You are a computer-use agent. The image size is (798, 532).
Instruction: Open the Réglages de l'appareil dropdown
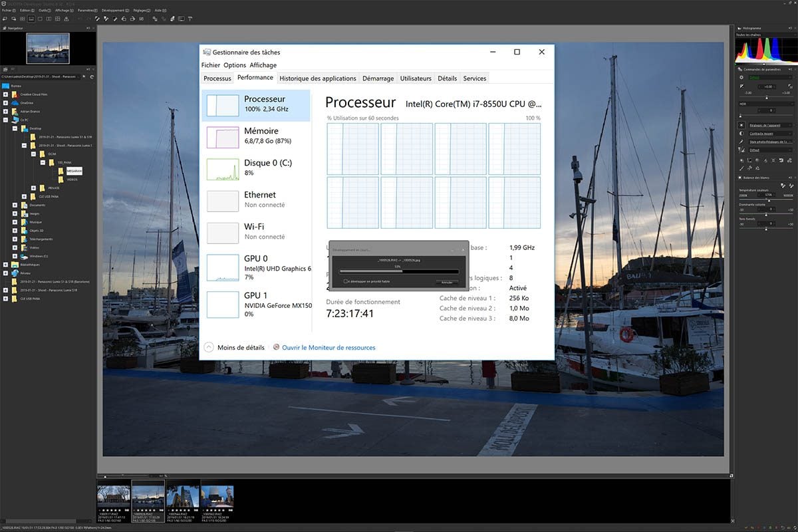point(771,125)
